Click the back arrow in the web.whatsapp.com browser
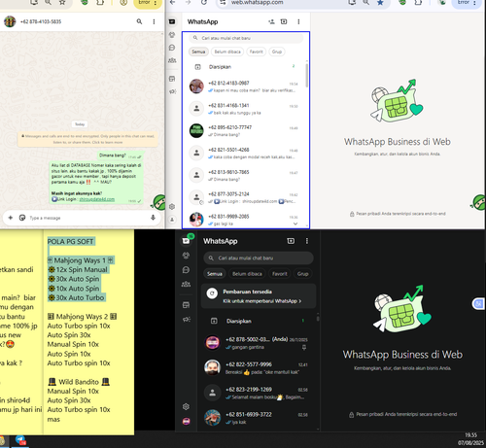Image resolution: width=486 pixels, height=448 pixels. [x=173, y=3]
